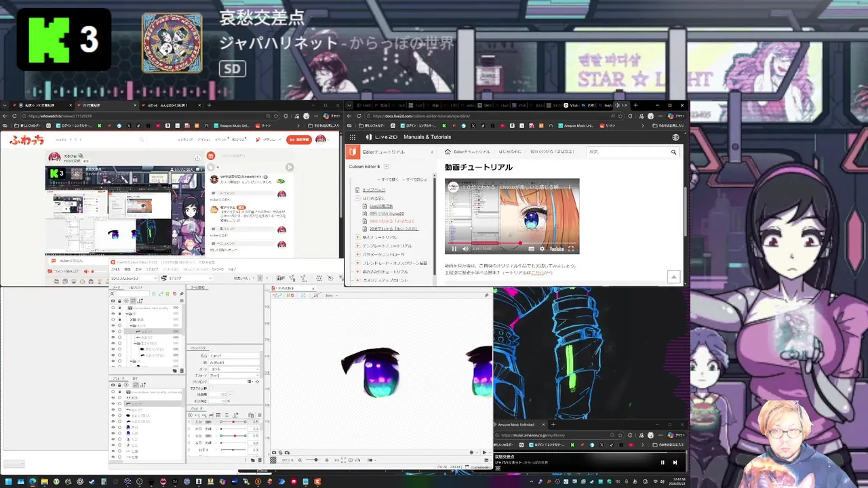Viewport: 868px width, 488px height.
Task: Switch to the 'ログ' tab in deformer panel
Action: click(x=135, y=378)
